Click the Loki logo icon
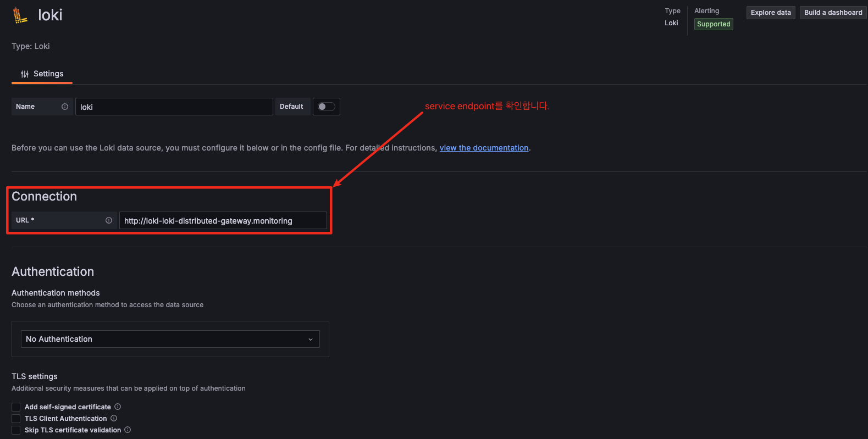The width and height of the screenshot is (868, 439). pyautogui.click(x=20, y=15)
